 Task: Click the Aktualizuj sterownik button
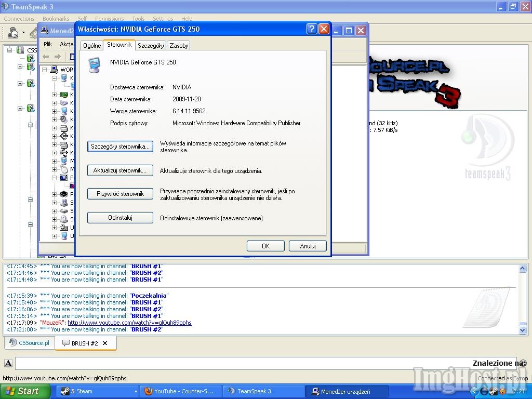tap(120, 170)
